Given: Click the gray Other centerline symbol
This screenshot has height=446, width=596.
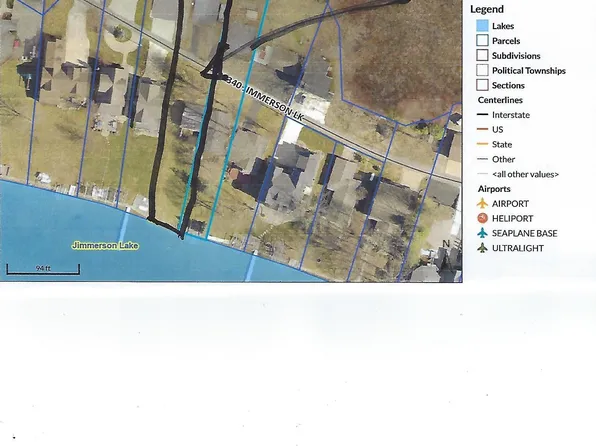Looking at the screenshot, I should tap(482, 159).
